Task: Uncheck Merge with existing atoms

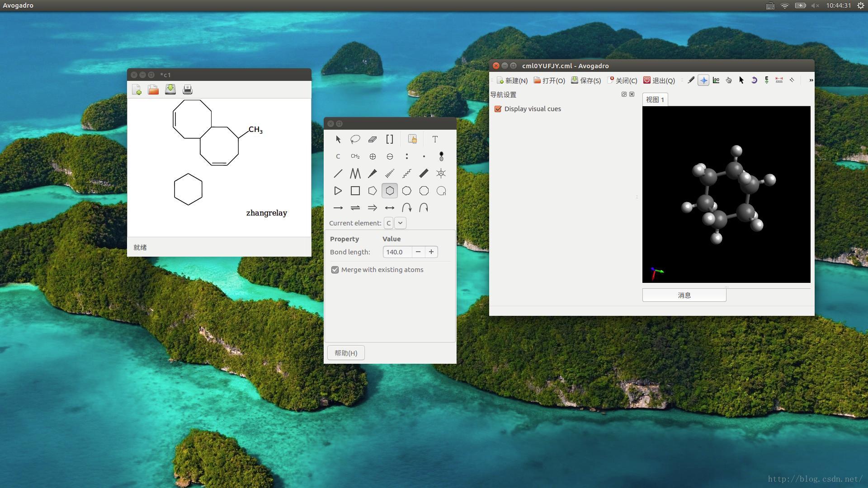Action: click(x=335, y=270)
